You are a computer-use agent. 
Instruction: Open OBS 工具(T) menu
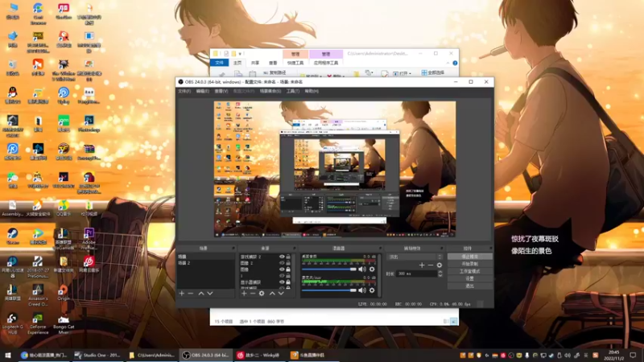(x=293, y=91)
